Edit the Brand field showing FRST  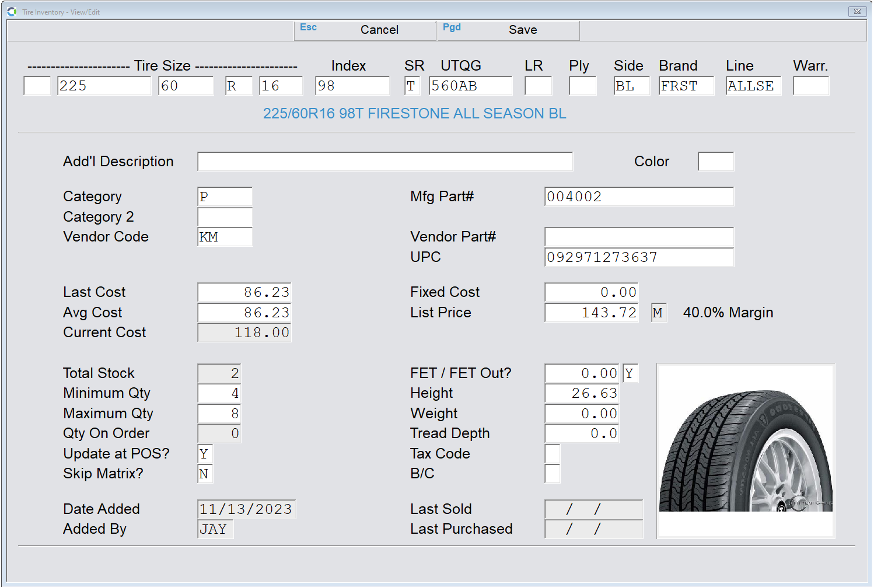687,86
